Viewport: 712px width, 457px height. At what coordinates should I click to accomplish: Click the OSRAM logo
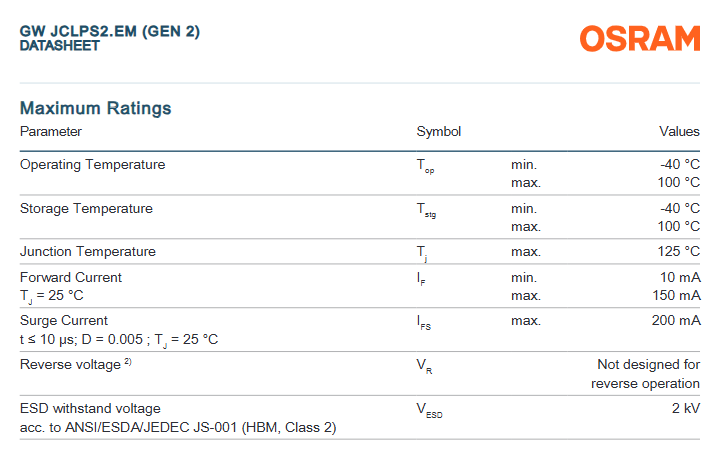click(640, 39)
